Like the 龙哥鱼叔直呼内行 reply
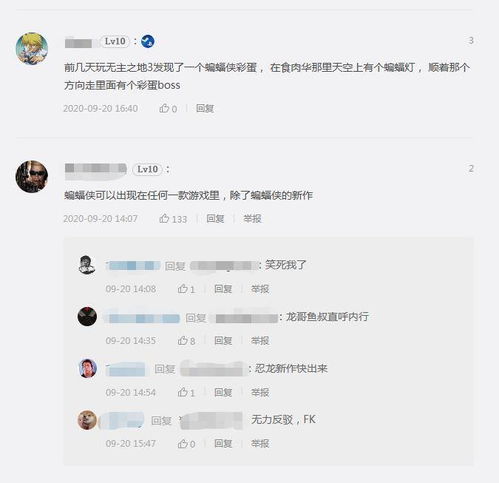The width and height of the screenshot is (499, 483). tap(186, 341)
